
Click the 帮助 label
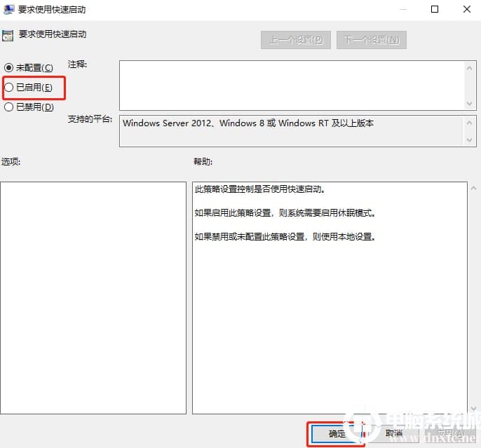point(203,161)
